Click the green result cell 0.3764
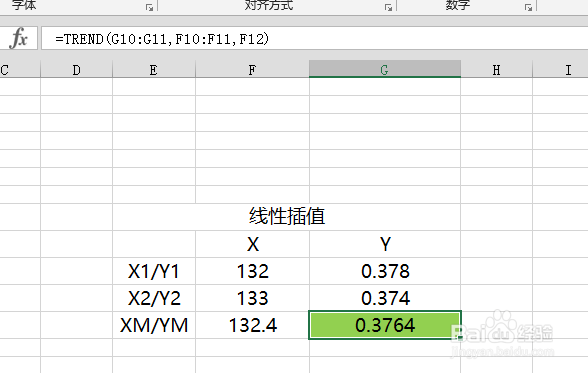The height and width of the screenshot is (373, 588). point(385,325)
